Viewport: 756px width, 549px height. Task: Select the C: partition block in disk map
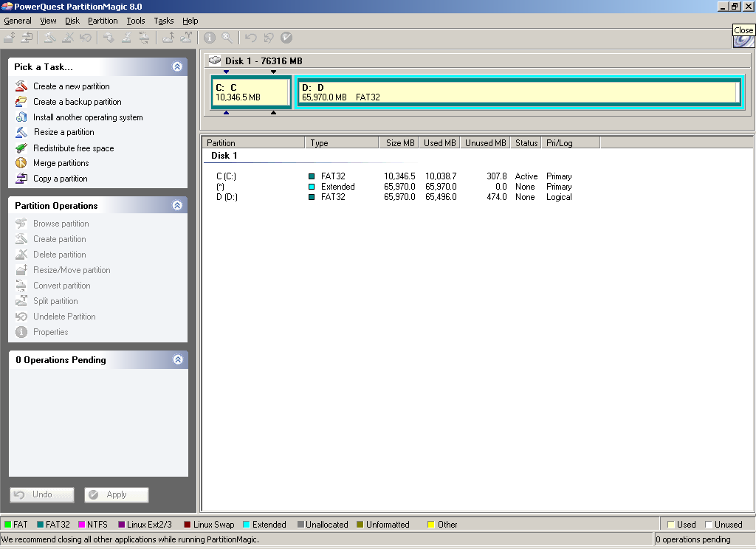(x=251, y=92)
